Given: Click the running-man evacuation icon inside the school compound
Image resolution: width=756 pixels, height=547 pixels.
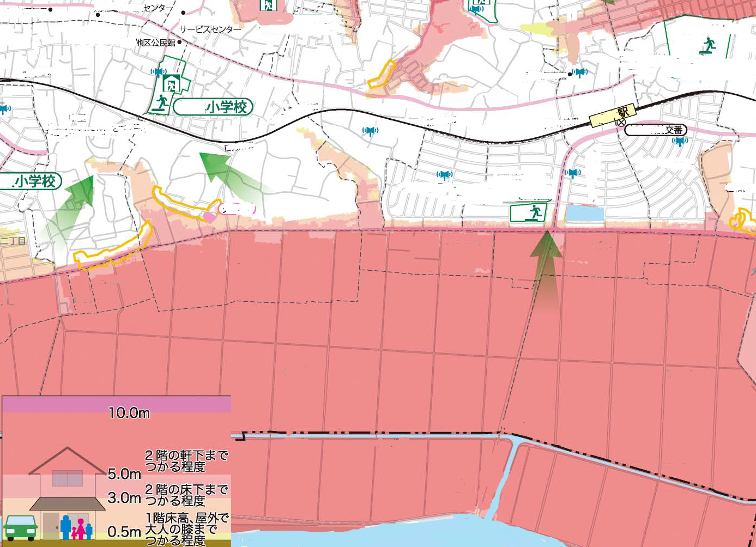Looking at the screenshot, I should tap(161, 102).
